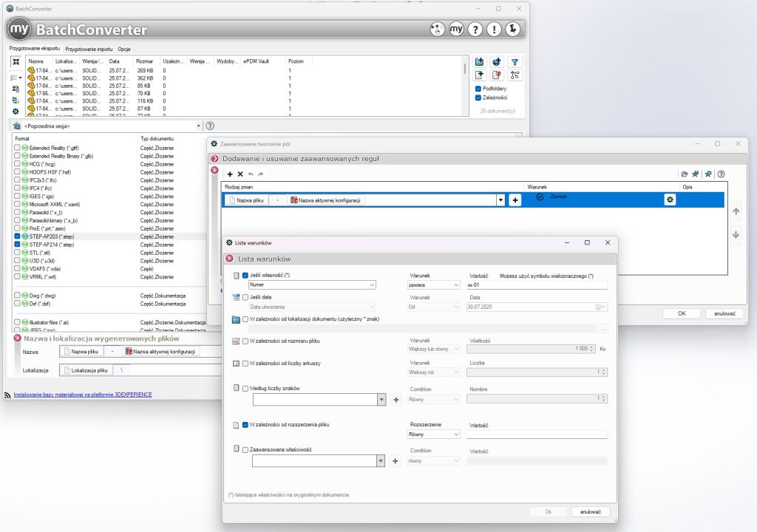Uncheck the Podfoldery checkbox
The image size is (757, 532).
coord(478,89)
